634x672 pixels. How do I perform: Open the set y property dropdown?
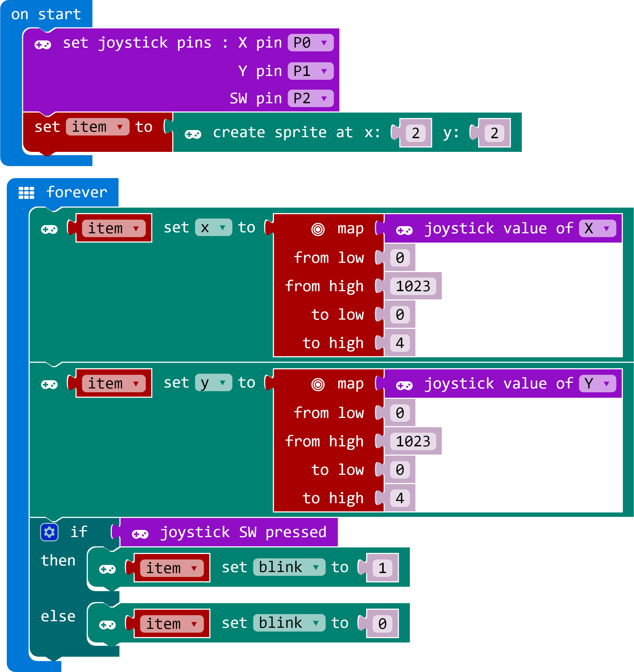(213, 383)
